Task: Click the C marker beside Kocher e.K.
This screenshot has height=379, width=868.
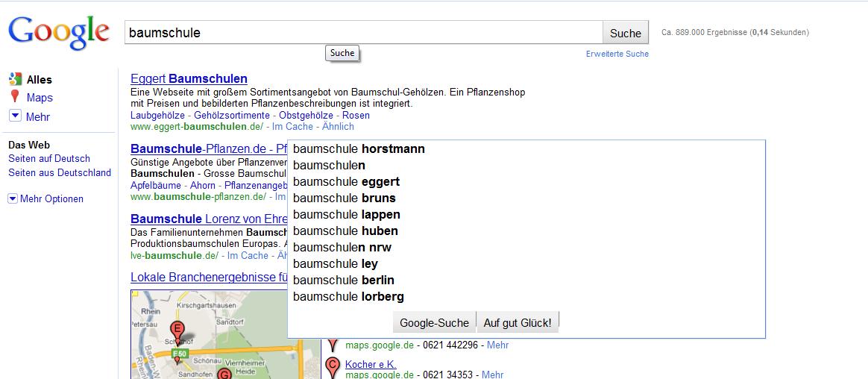Action: click(x=332, y=367)
